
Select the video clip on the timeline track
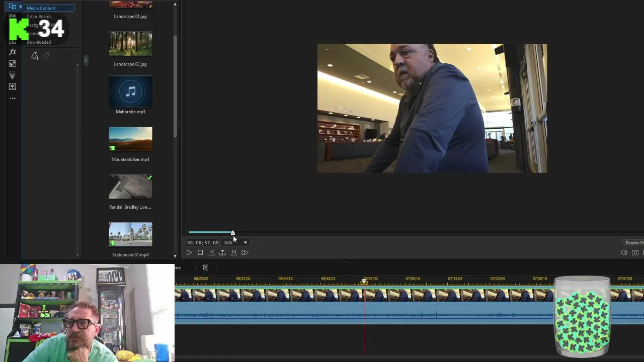[x=409, y=294]
